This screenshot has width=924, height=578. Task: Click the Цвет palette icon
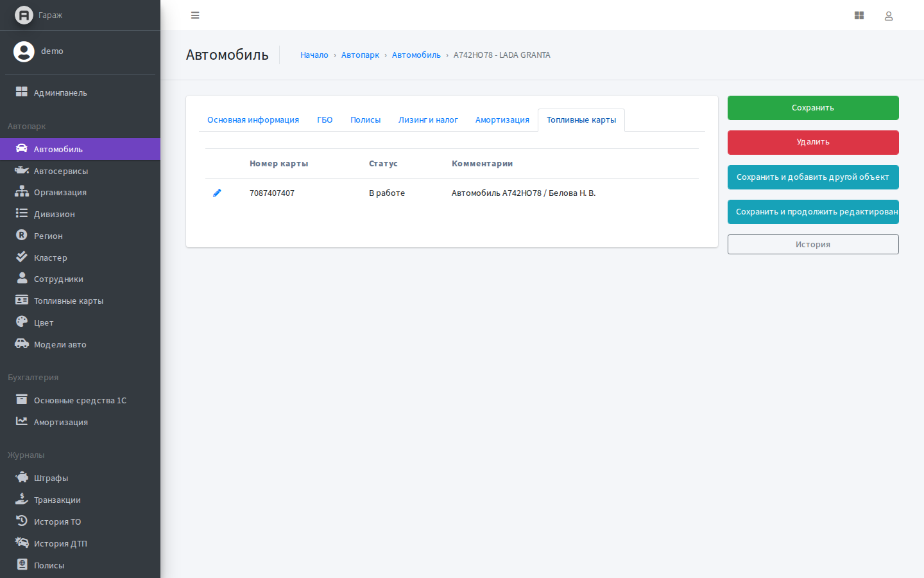click(x=22, y=322)
